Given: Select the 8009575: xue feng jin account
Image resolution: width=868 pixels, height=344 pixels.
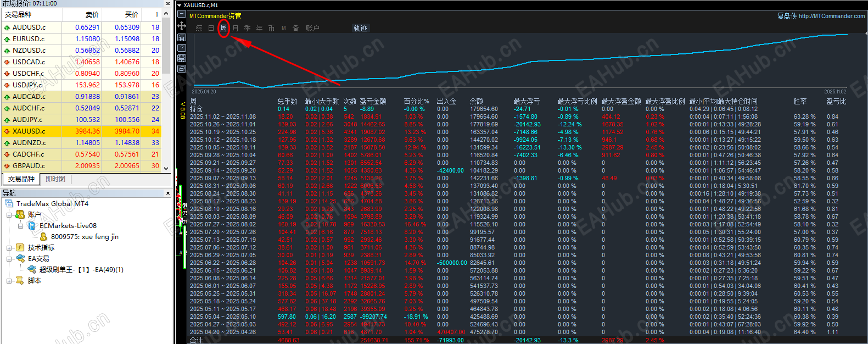Looking at the screenshot, I should point(85,237).
